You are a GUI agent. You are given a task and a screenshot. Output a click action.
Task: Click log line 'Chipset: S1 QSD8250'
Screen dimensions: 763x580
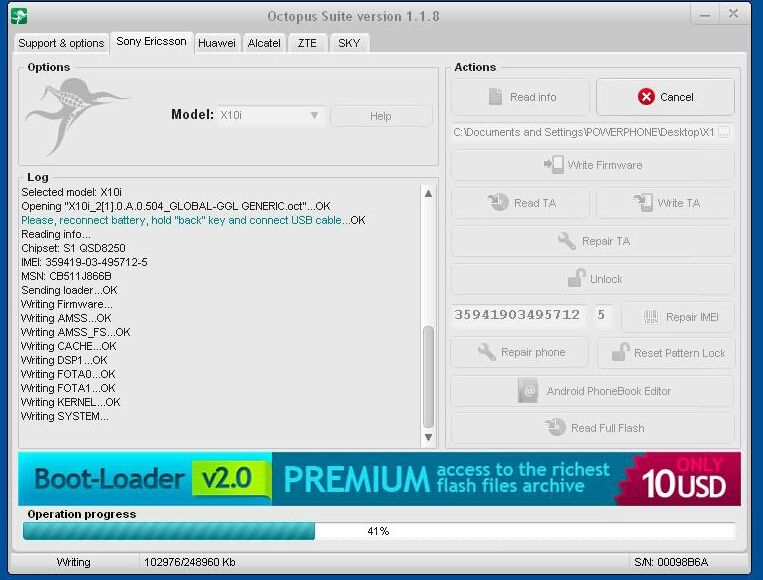[73, 248]
